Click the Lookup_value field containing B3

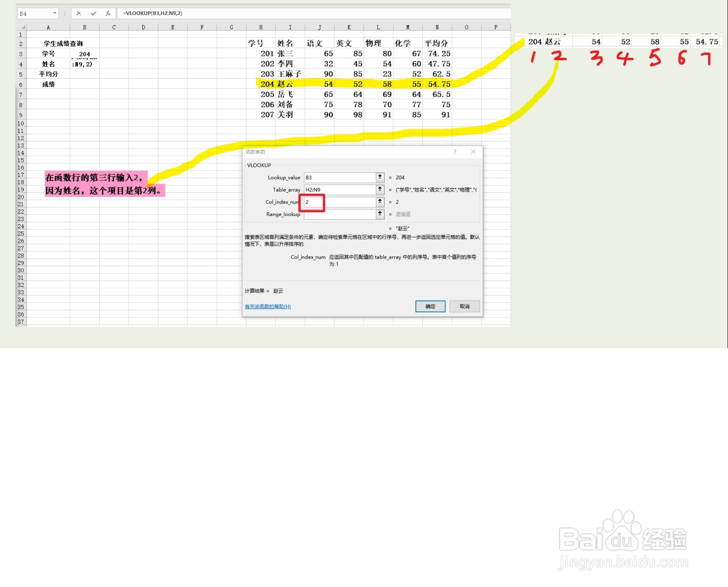pos(339,177)
